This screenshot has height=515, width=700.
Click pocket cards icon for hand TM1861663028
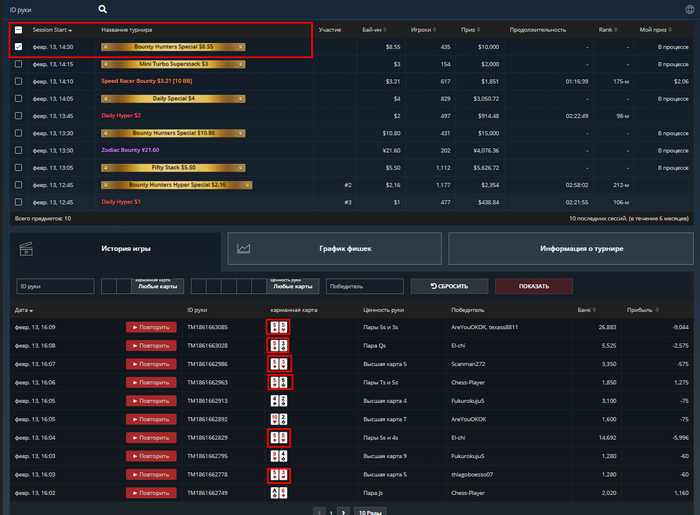pyautogui.click(x=279, y=345)
